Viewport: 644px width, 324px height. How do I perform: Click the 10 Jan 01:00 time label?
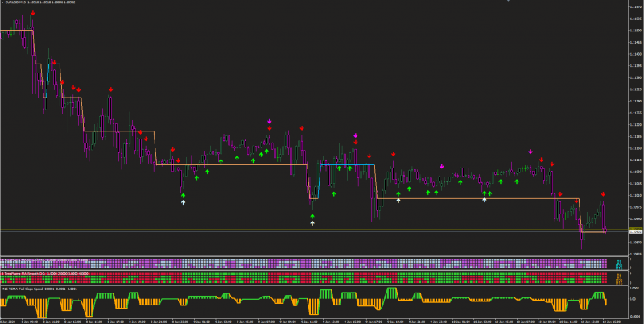461,321
